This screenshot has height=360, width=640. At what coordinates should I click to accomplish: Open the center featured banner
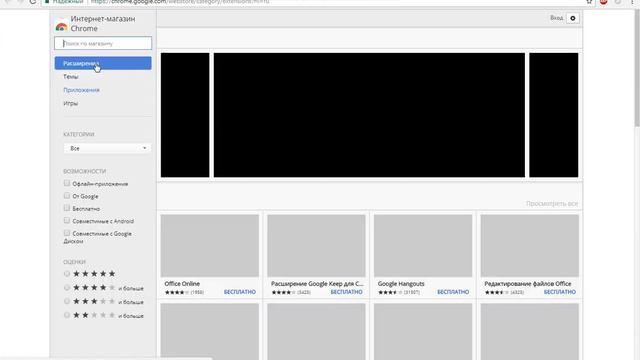tap(369, 115)
